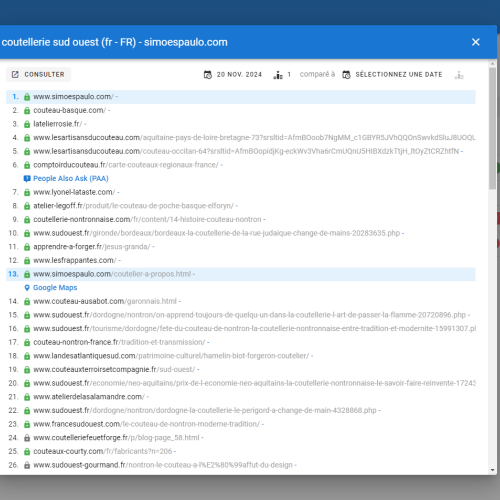Click the CONSULTER button
This screenshot has width=500, height=500.
[39, 74]
